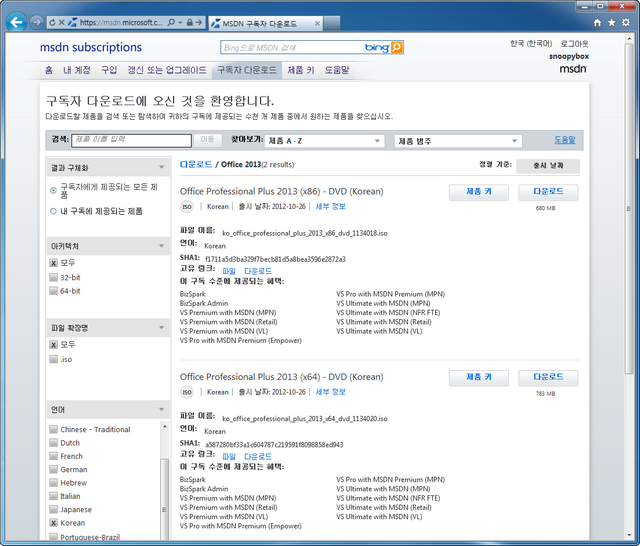This screenshot has width=640, height=546.
Task: Open the 도움말 navigation tab
Action: click(337, 70)
